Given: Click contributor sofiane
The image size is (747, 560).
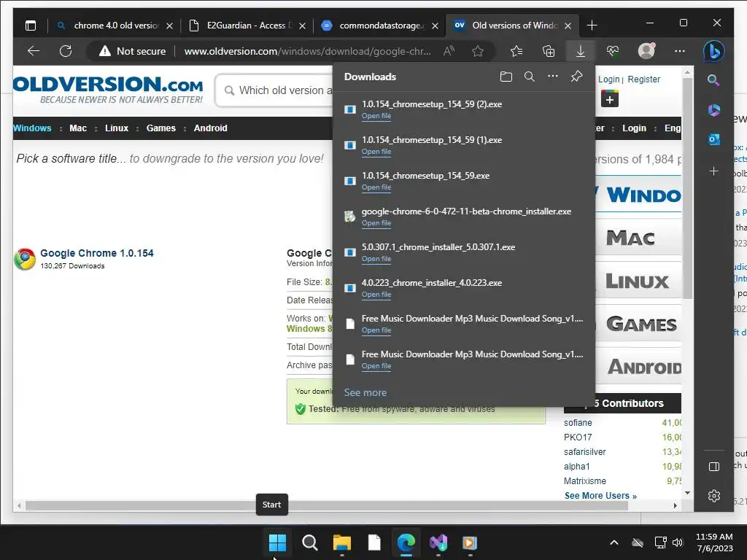Looking at the screenshot, I should coord(578,423).
